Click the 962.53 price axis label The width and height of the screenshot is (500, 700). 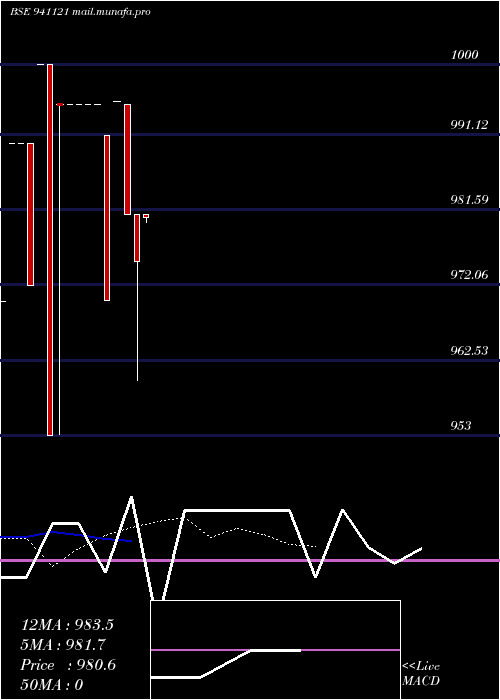click(469, 350)
